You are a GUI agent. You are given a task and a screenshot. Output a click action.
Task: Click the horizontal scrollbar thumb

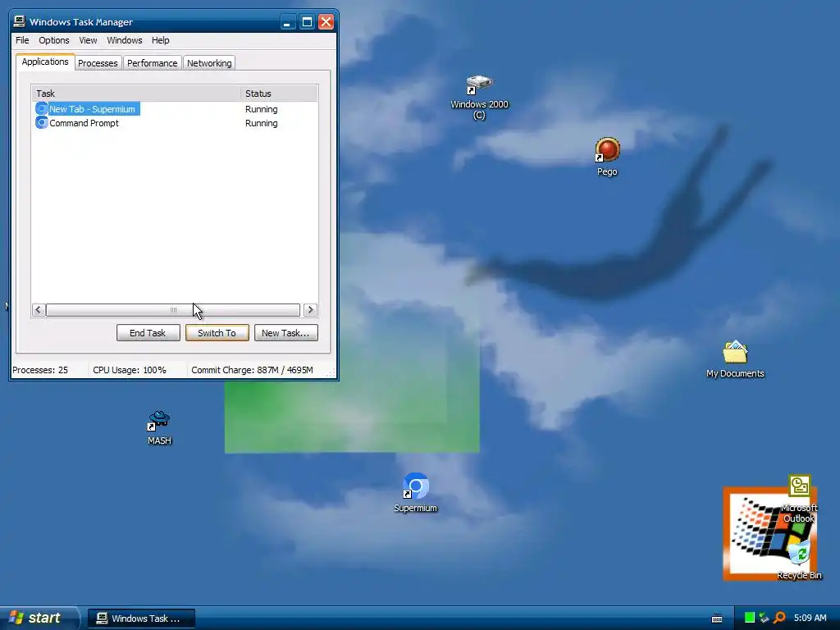(173, 309)
